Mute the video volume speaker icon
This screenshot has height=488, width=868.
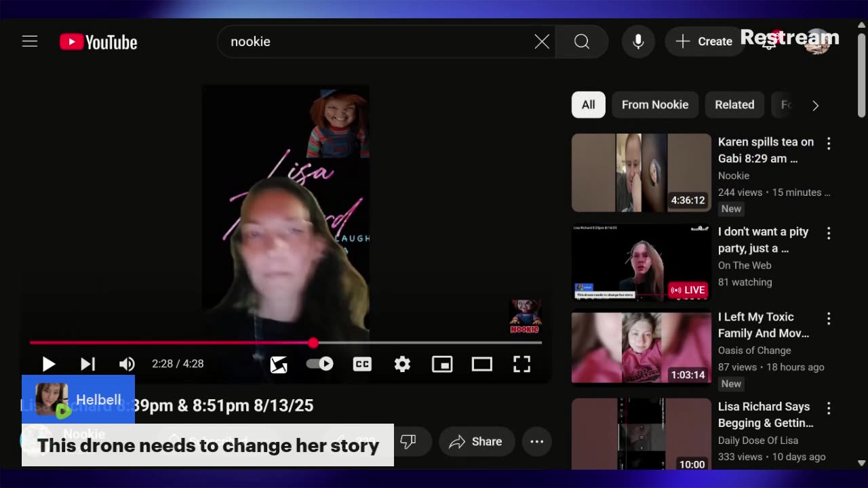pos(127,364)
